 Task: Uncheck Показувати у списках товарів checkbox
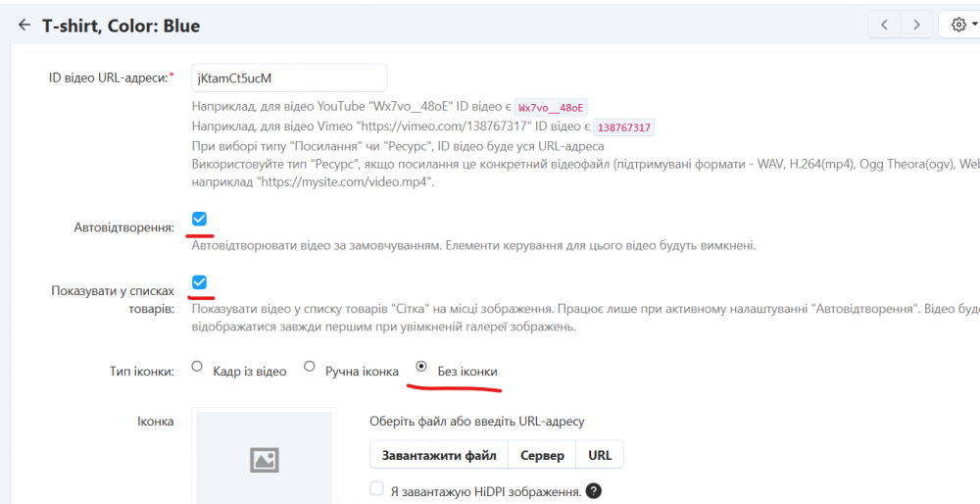(199, 282)
